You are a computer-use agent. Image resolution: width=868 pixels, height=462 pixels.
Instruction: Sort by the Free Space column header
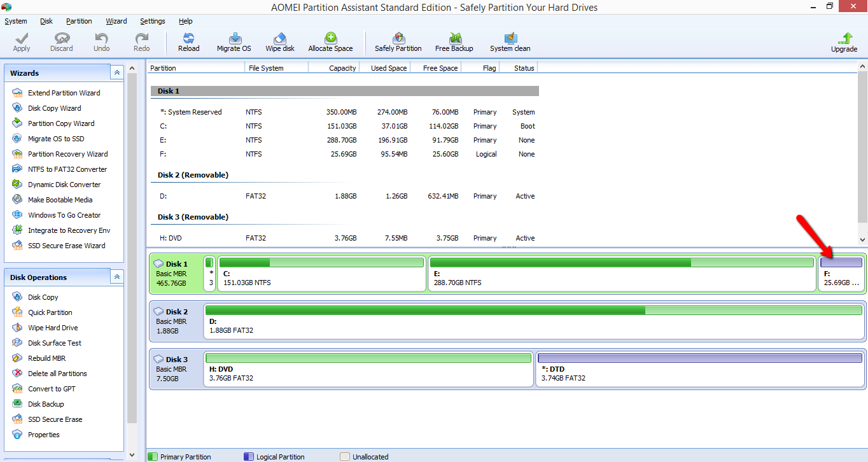point(435,68)
